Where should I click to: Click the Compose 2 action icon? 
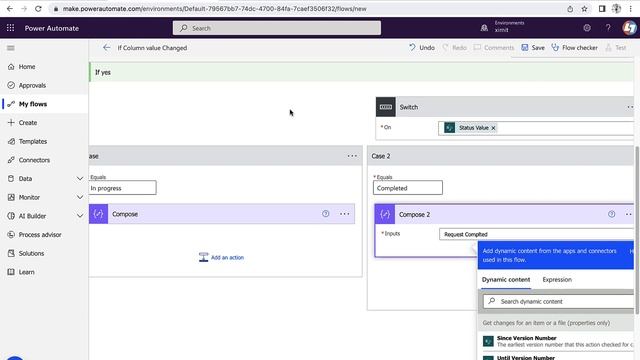[x=385, y=214]
